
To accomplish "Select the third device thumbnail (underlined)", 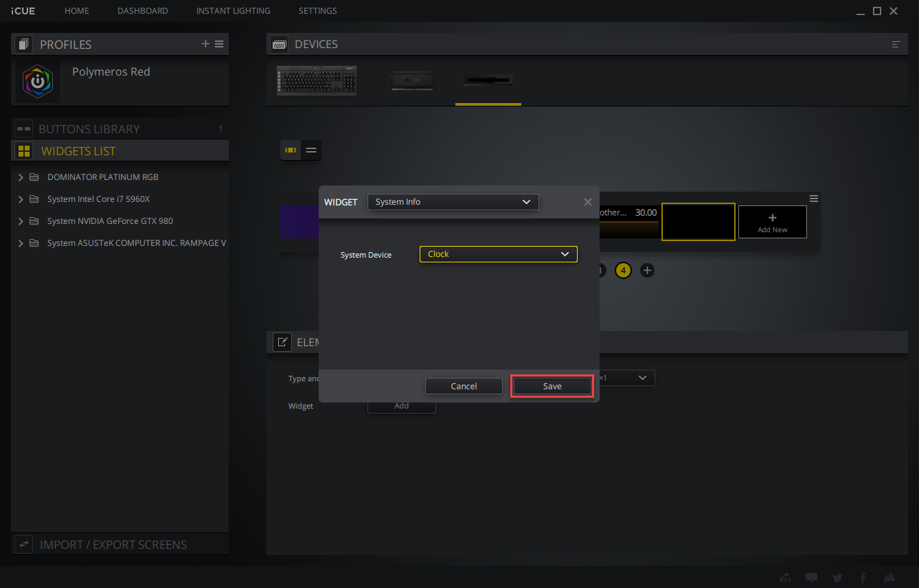I will 488,81.
